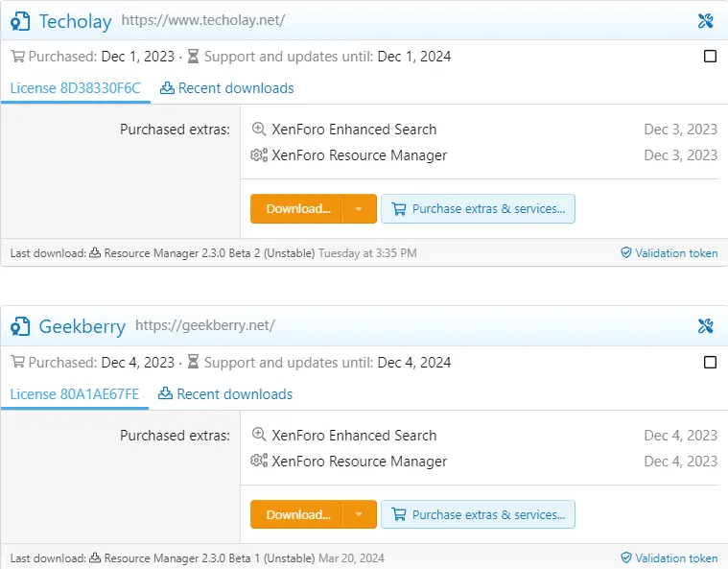Select the License 80A1AE67FE tab
Image resolution: width=728 pixels, height=569 pixels.
pyautogui.click(x=75, y=394)
